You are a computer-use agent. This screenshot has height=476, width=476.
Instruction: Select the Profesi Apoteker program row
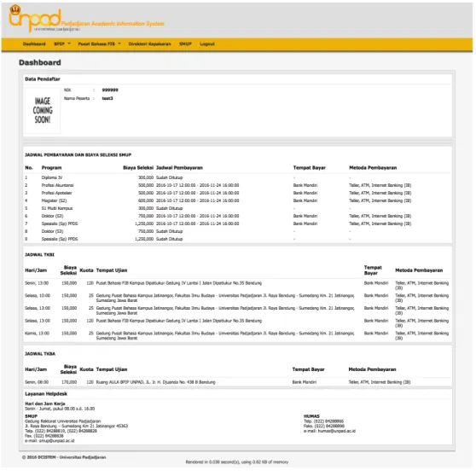237,193
